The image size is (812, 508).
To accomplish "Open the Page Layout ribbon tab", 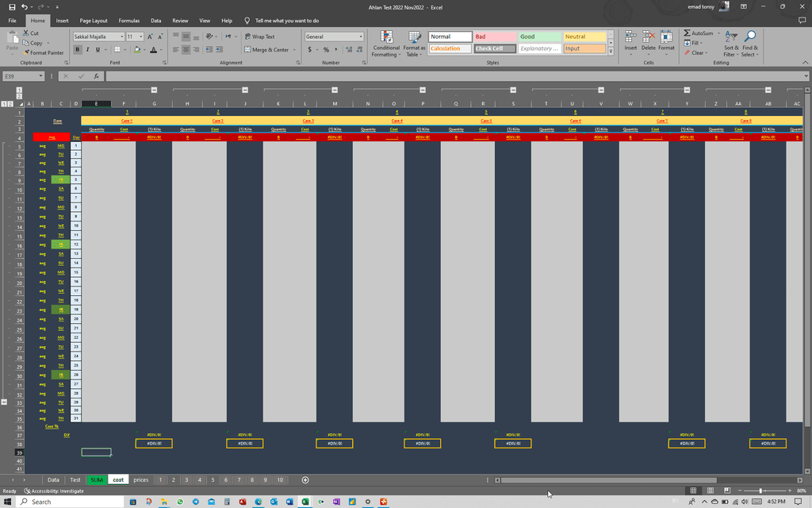I will (94, 21).
